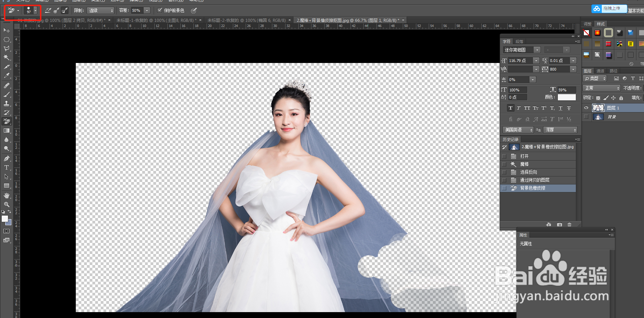The image size is (644, 318).
Task: Select the Polygonal Lasso tool
Action: point(7,48)
